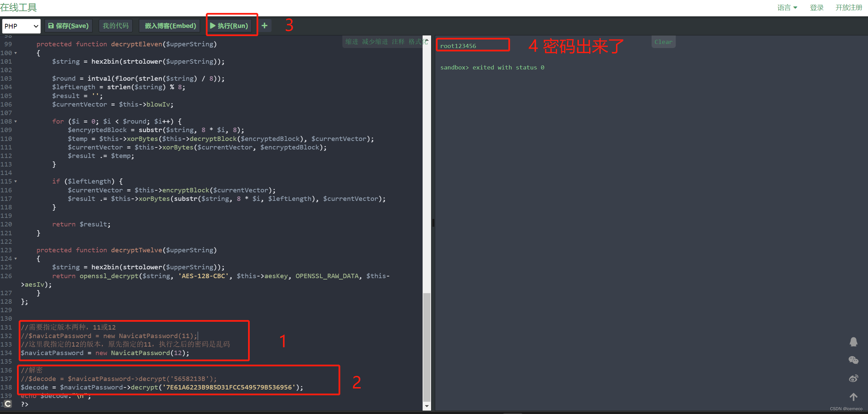Open 我的代码 (My Code)
This screenshot has width=868, height=414.
click(116, 26)
